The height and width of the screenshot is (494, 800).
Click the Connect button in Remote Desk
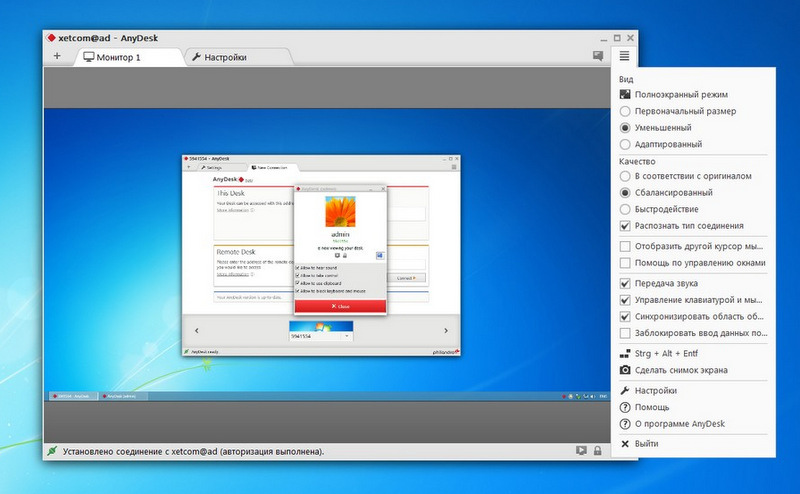click(x=406, y=278)
